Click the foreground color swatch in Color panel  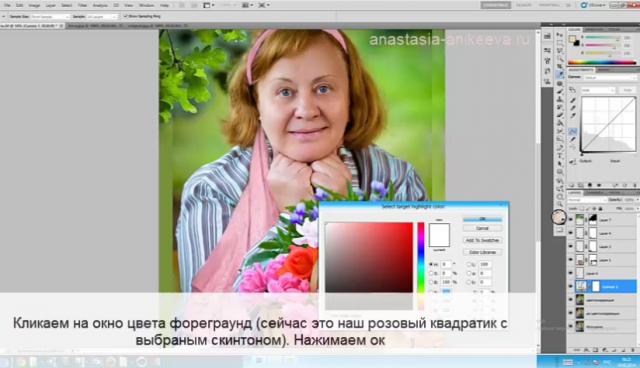(573, 39)
